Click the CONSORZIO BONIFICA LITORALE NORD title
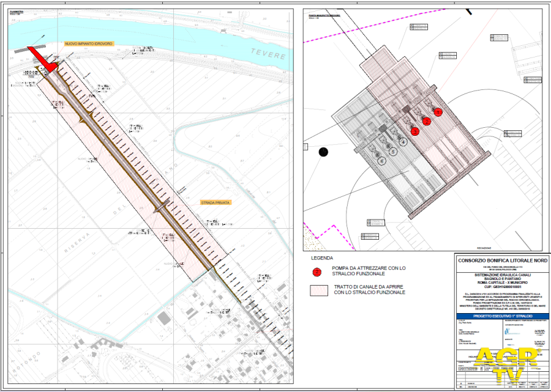551x392 pixels. (x=502, y=260)
